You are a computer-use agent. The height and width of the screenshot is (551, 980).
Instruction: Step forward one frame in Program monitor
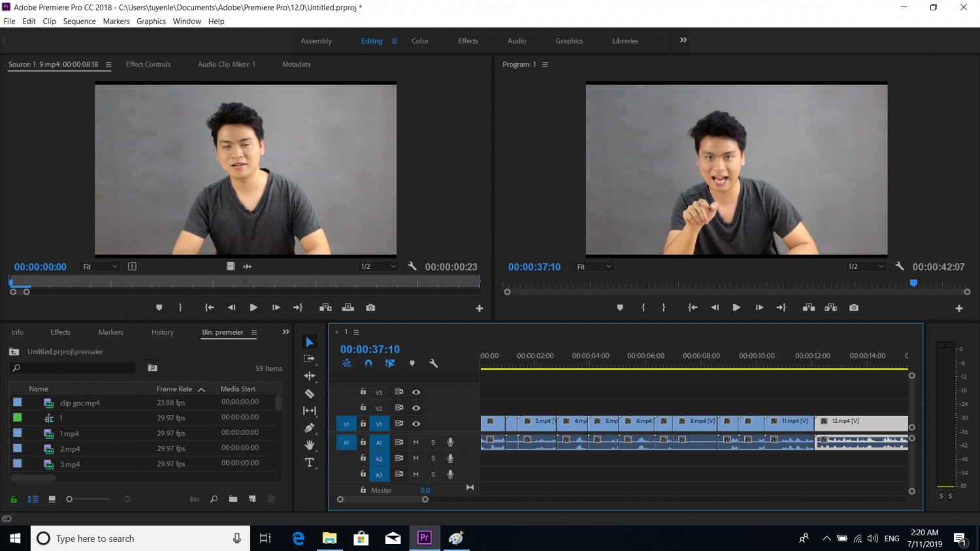[x=759, y=307]
